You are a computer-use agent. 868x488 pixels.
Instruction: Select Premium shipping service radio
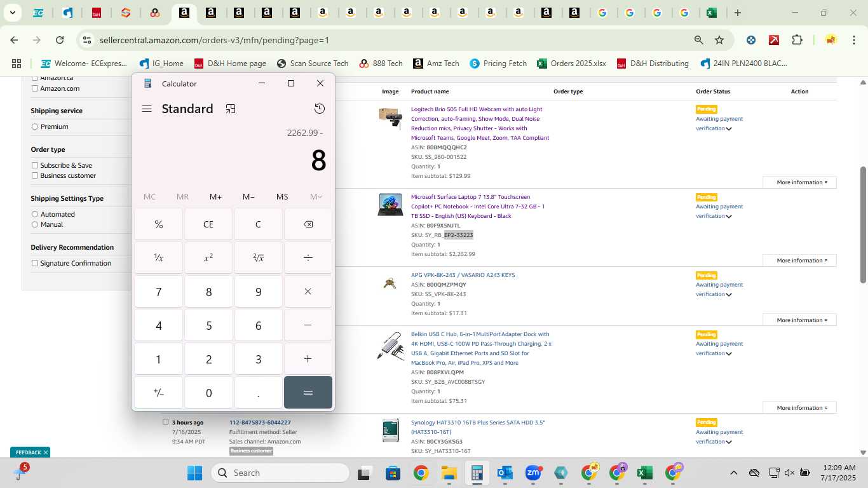[35, 126]
